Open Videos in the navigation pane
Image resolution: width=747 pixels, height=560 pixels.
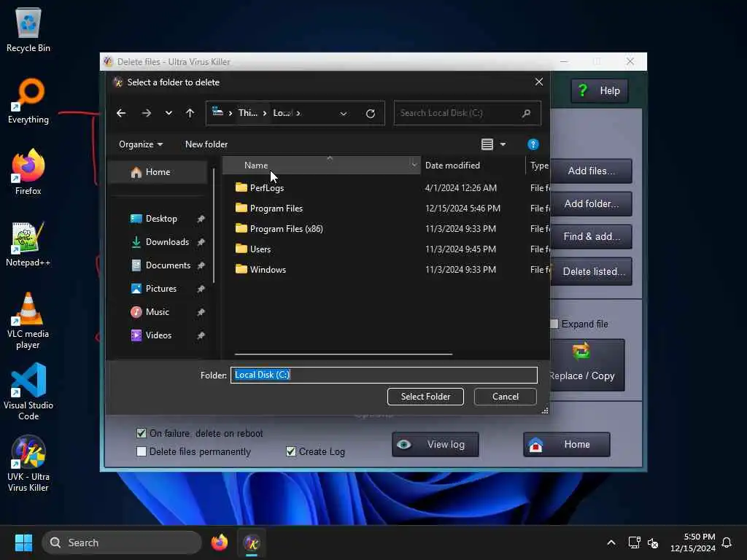[x=158, y=335]
